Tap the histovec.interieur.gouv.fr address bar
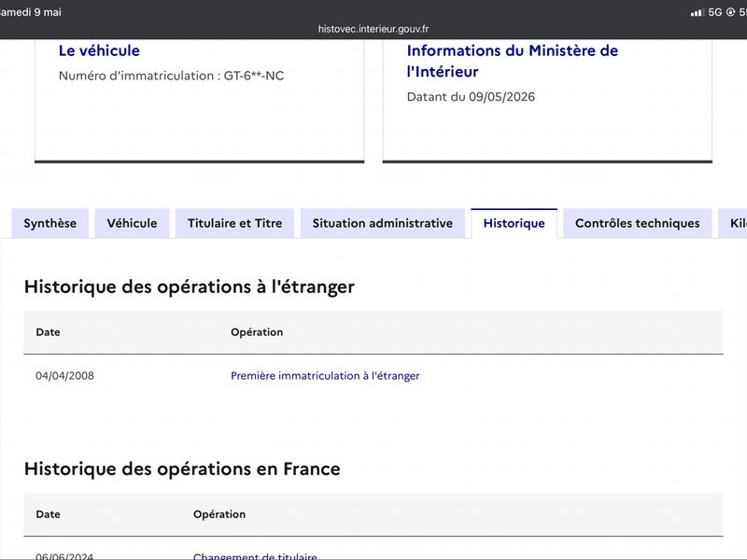 (373, 29)
